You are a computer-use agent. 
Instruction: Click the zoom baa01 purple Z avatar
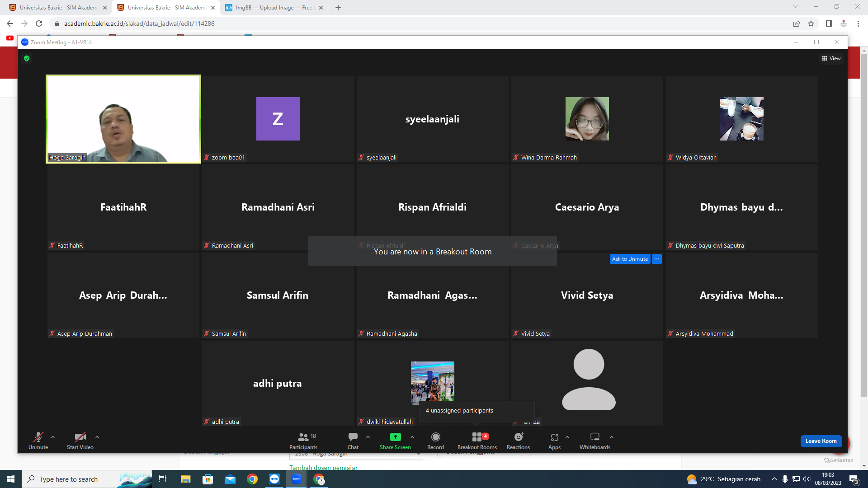point(278,119)
